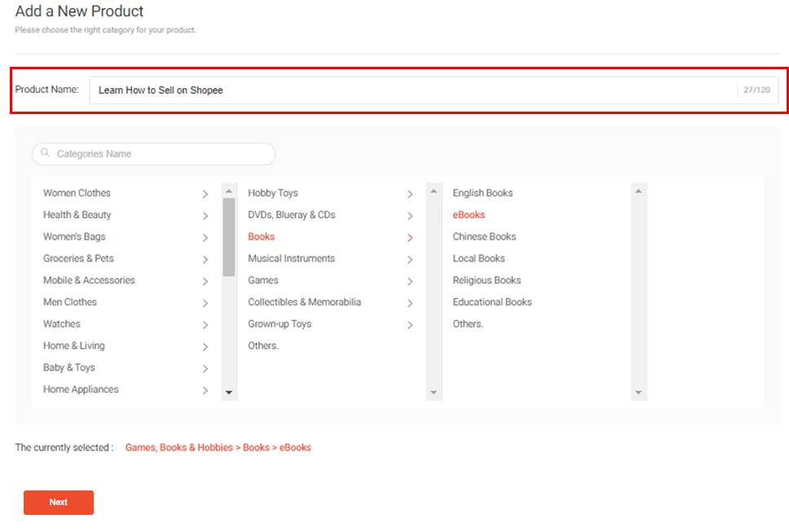Image resolution: width=789 pixels, height=532 pixels.
Task: Open the Hobby Toys subcategory arrow
Action: tap(410, 194)
